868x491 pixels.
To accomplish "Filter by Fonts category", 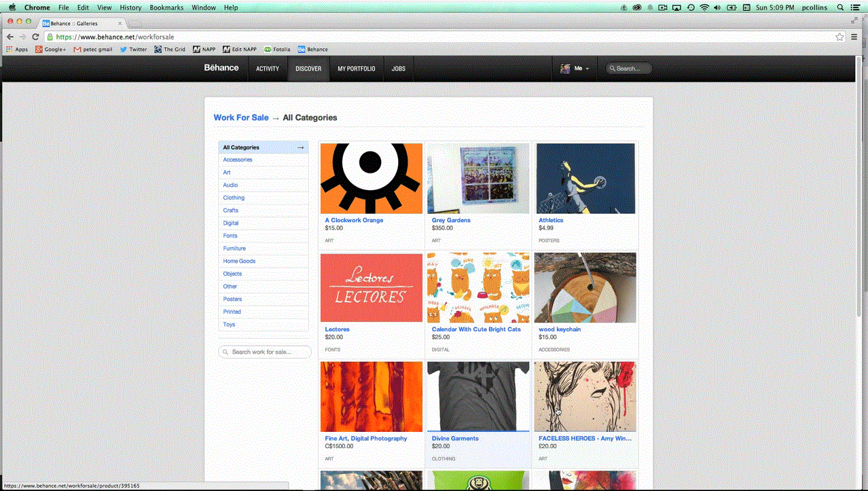I will pos(230,236).
